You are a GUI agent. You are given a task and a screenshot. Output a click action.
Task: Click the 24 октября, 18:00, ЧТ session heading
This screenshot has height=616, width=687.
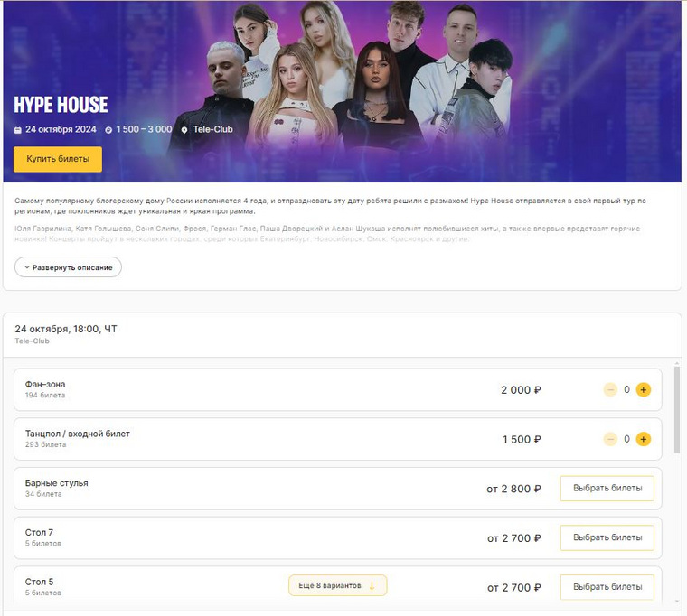tap(66, 329)
